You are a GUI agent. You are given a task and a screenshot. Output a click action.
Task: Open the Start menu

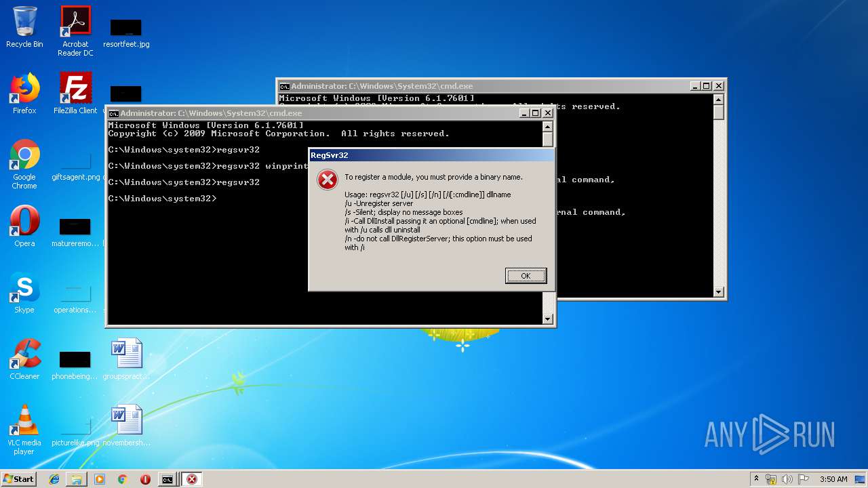point(18,479)
